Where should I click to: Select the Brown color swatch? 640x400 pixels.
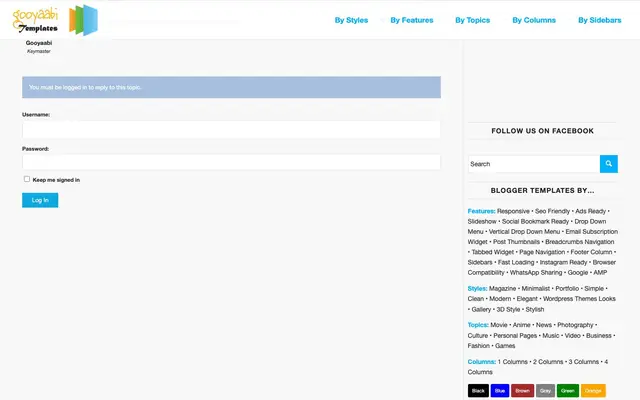coord(522,391)
